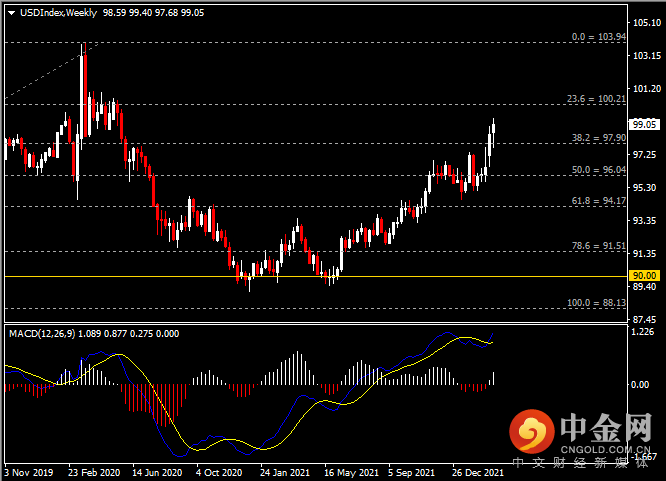The width and height of the screenshot is (666, 481).
Task: Click the current price tag 99.05
Action: (x=644, y=124)
